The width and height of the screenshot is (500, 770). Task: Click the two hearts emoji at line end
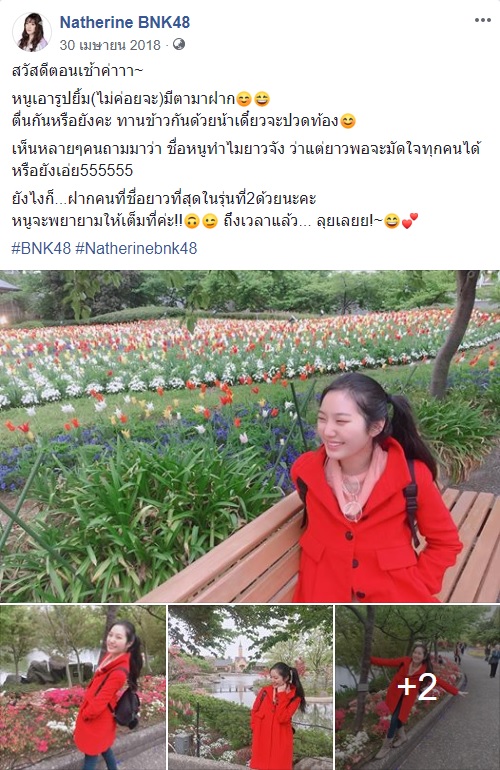click(410, 221)
